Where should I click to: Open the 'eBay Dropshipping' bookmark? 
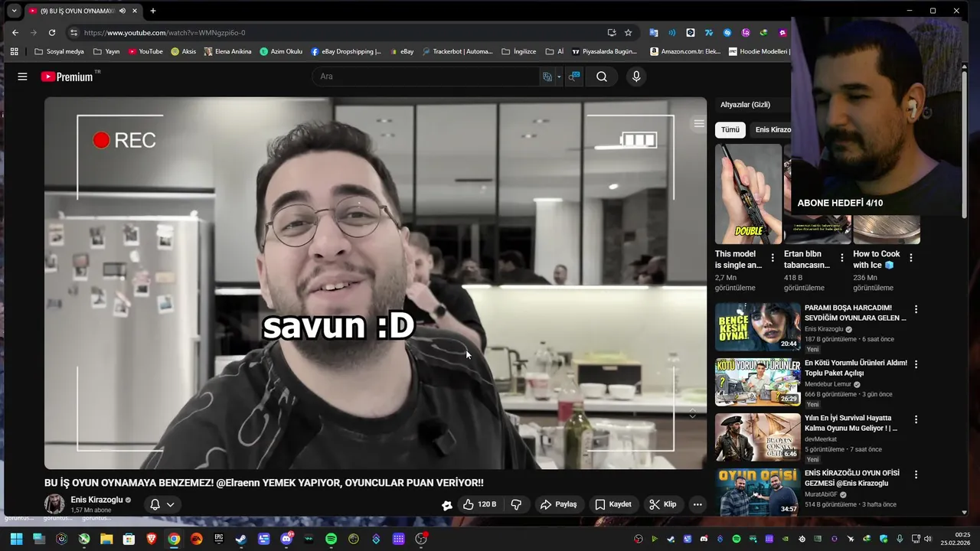[x=346, y=51]
